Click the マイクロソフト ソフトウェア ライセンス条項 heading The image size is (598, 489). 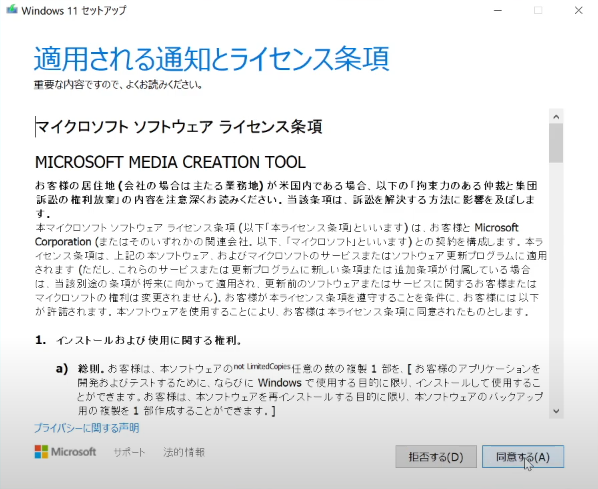[x=179, y=127]
